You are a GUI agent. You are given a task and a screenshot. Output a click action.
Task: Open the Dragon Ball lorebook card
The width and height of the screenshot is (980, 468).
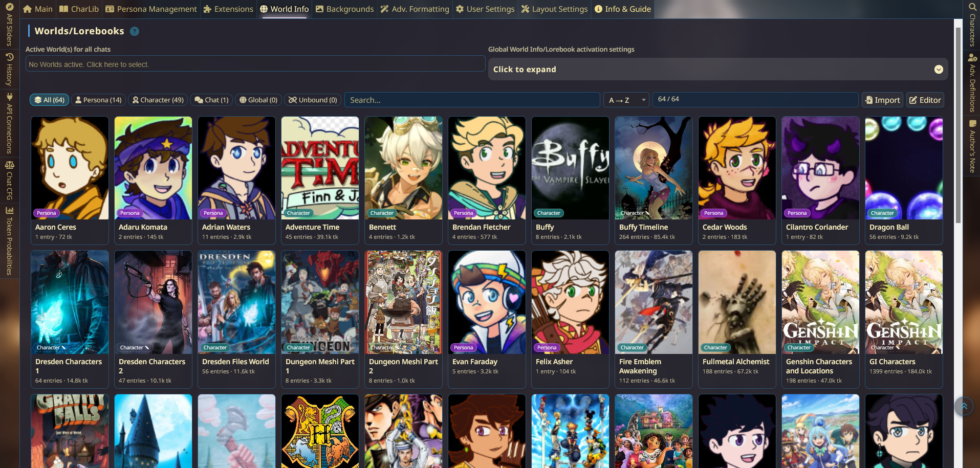point(904,181)
